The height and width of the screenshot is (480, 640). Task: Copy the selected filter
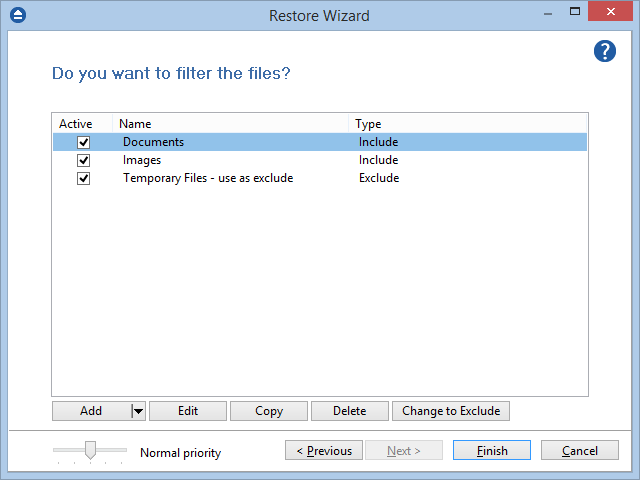pyautogui.click(x=269, y=411)
